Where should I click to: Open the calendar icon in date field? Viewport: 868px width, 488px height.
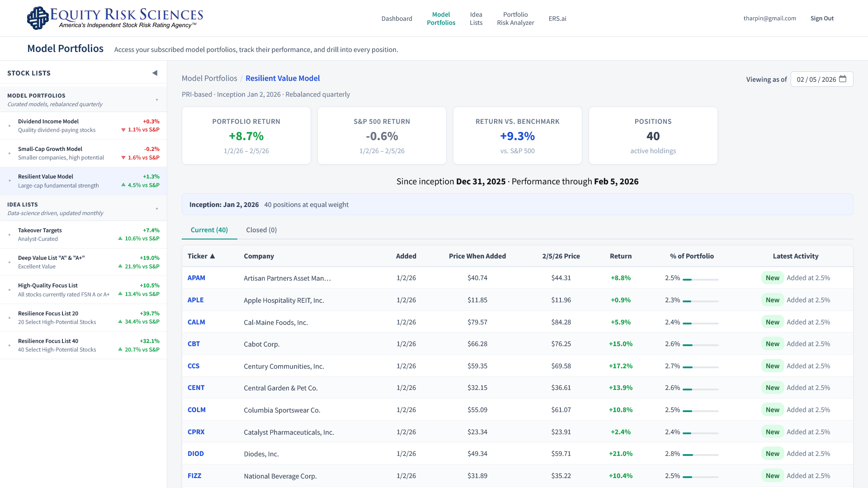[843, 79]
